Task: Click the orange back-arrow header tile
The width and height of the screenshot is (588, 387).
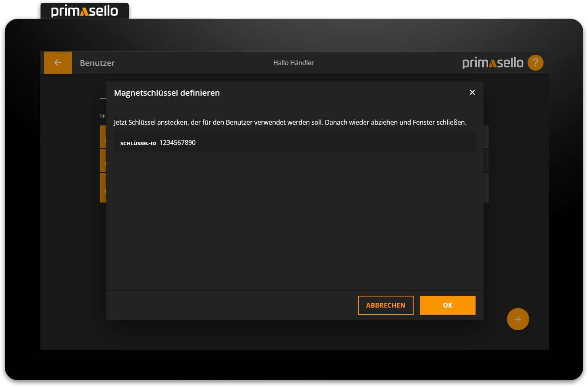Action: click(58, 62)
